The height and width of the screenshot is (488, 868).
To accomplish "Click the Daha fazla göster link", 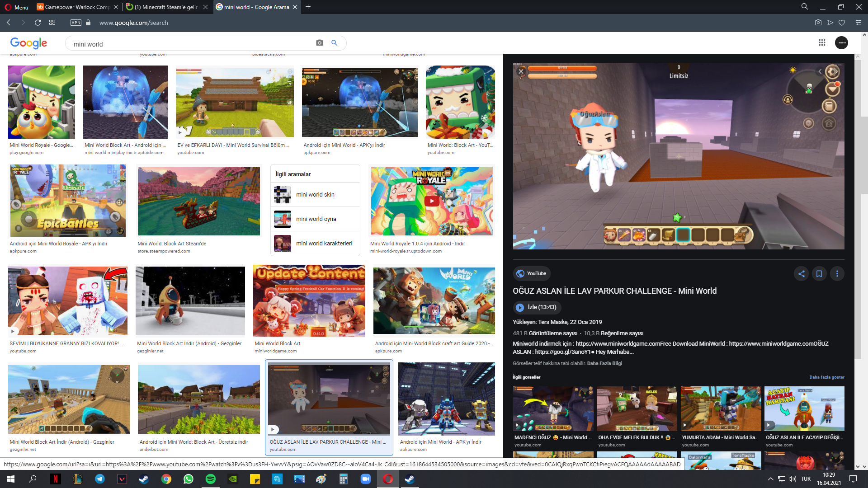I will pyautogui.click(x=826, y=377).
